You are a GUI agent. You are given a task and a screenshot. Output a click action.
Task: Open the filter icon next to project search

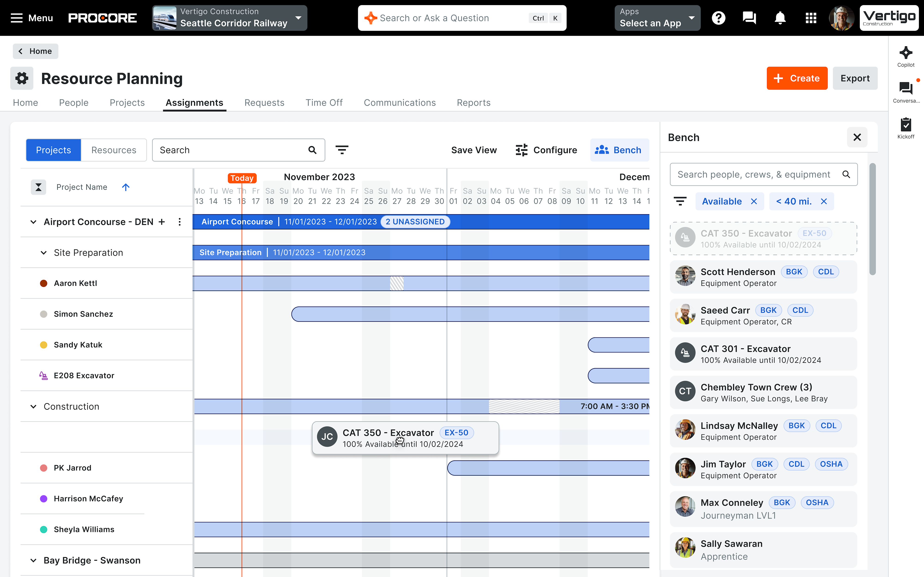(x=342, y=150)
